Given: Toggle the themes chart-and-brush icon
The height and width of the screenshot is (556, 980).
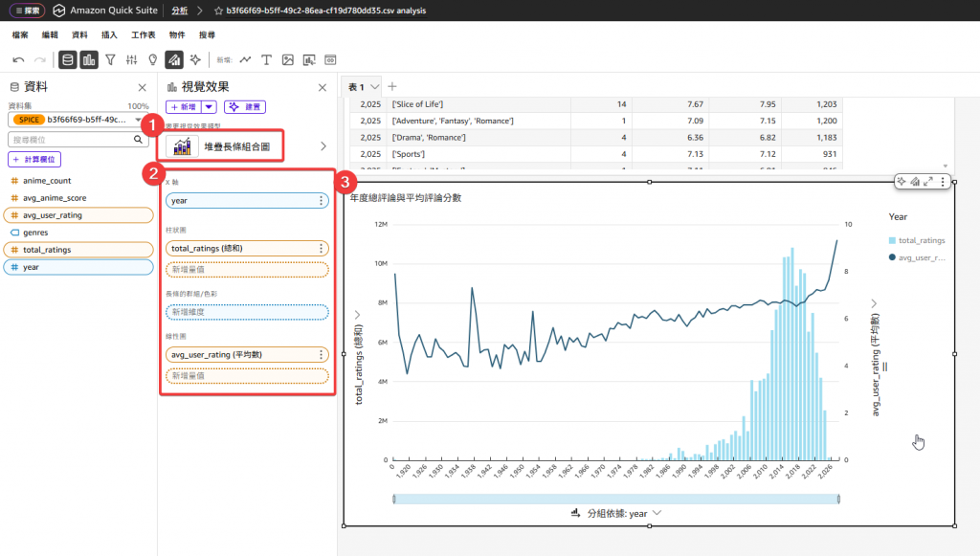Looking at the screenshot, I should (x=174, y=60).
